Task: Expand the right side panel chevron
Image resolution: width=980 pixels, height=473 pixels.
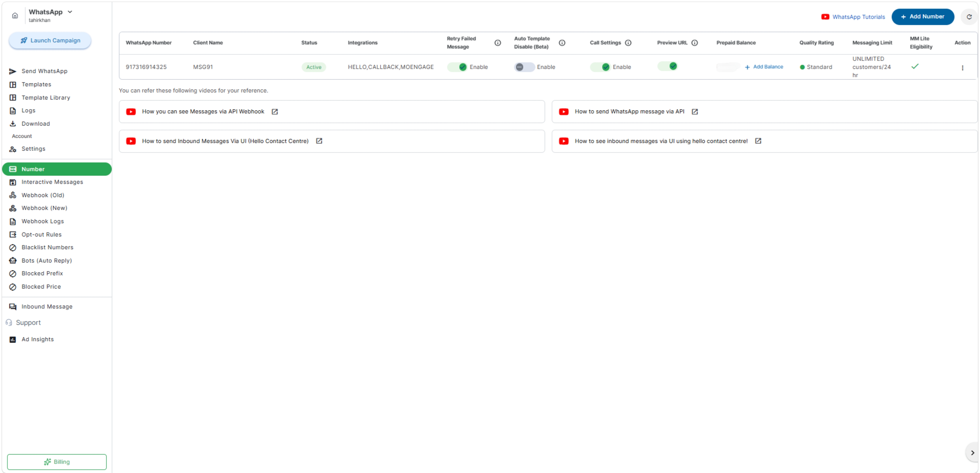Action: click(x=972, y=452)
